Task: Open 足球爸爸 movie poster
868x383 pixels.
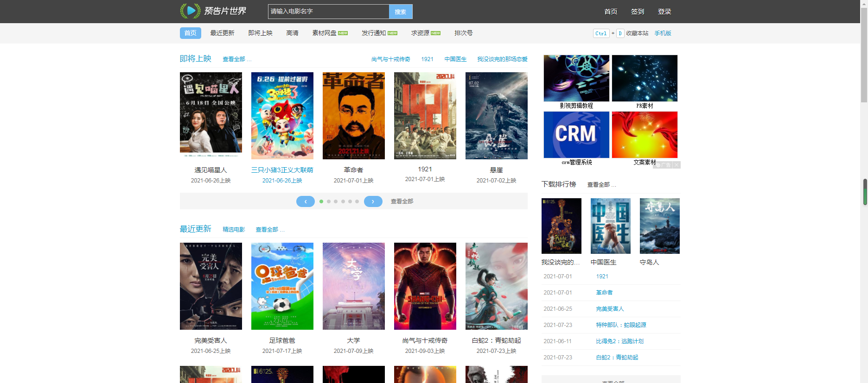Action: [x=282, y=286]
